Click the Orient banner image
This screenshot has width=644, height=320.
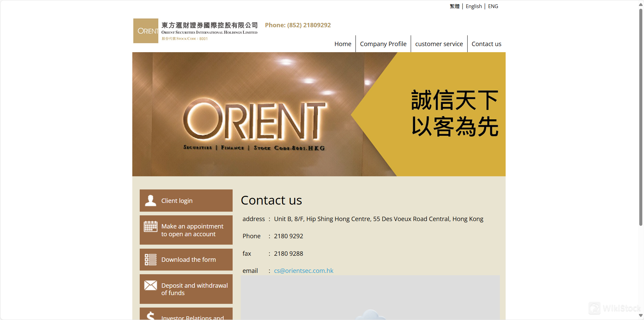(319, 114)
